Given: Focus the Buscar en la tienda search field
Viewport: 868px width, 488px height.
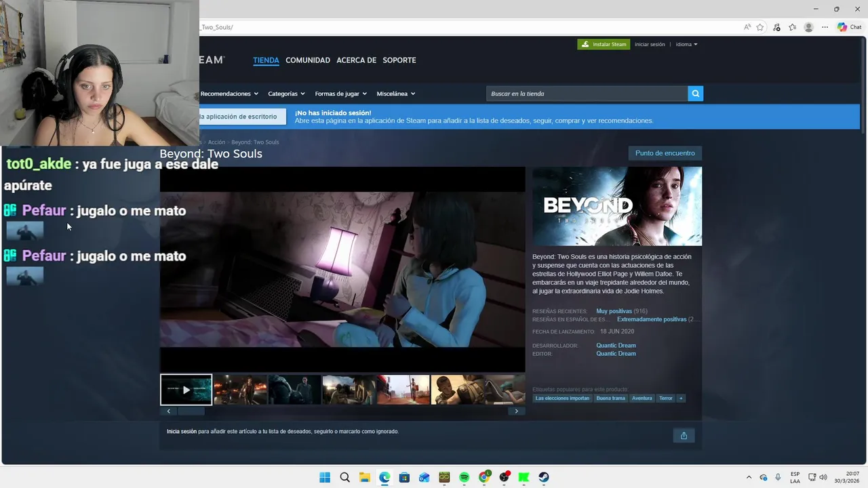Looking at the screenshot, I should coord(587,94).
